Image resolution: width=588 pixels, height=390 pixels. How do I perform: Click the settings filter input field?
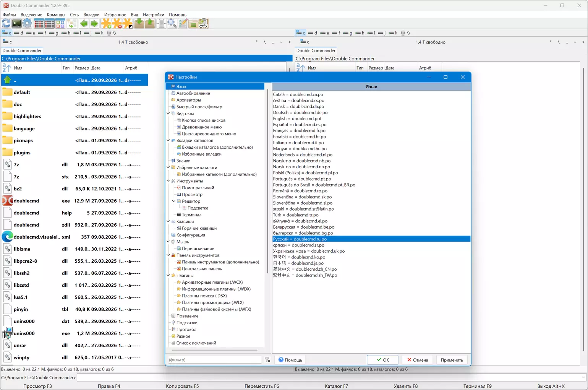(215, 360)
